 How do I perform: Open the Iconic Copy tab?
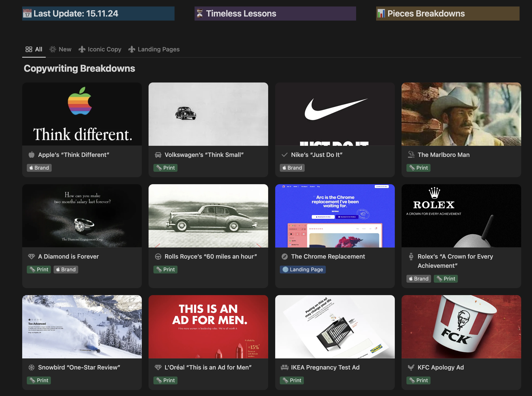tap(100, 49)
